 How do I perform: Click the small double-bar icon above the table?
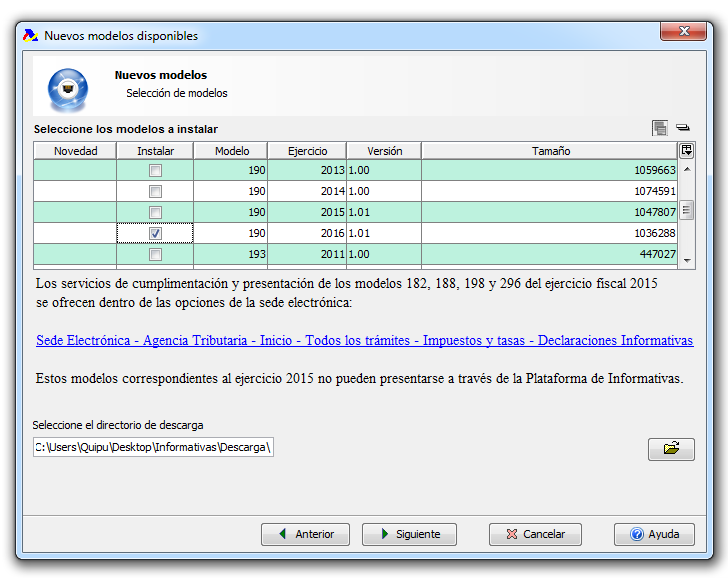pyautogui.click(x=683, y=128)
